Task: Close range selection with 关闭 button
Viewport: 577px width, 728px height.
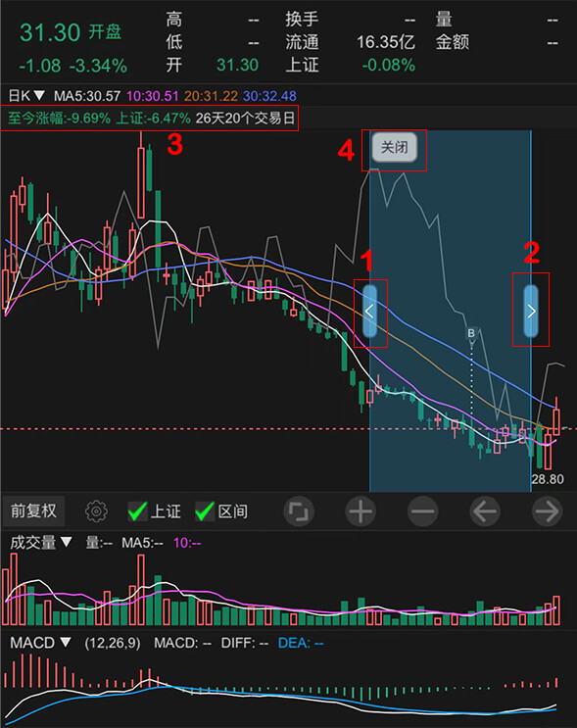Action: click(x=394, y=148)
